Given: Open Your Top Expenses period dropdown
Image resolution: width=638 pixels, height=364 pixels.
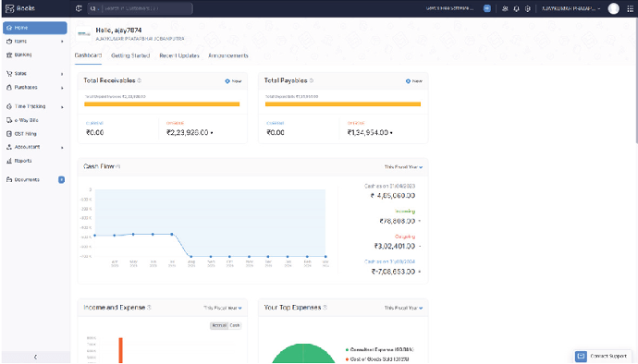Looking at the screenshot, I should [x=403, y=308].
